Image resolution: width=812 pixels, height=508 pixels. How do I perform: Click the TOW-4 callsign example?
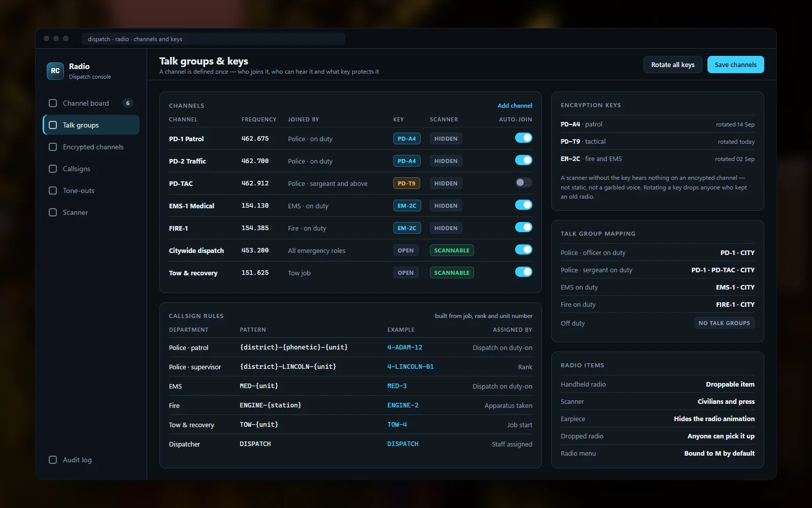click(x=397, y=425)
